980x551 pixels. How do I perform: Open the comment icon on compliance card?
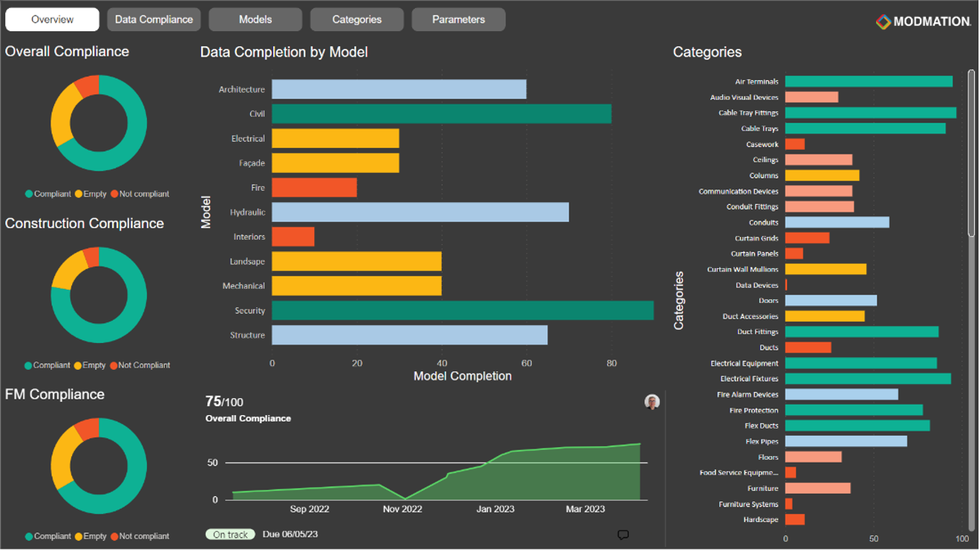point(624,535)
